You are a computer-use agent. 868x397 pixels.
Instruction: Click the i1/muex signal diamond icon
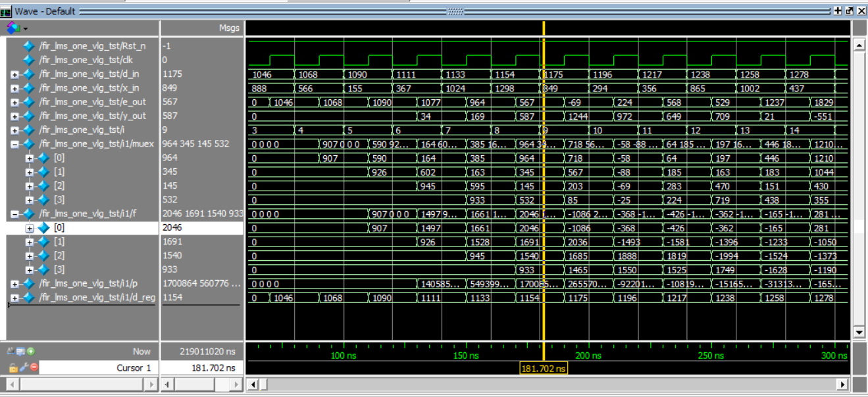pos(28,144)
